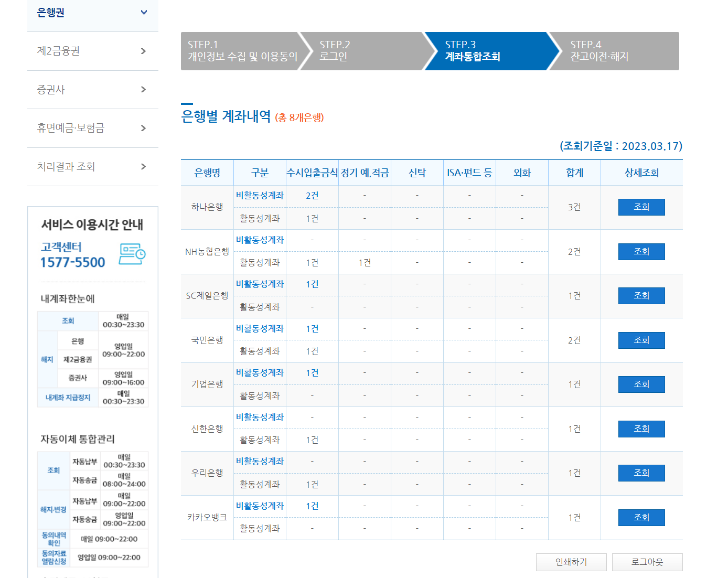Screen dimensions: 728x578
Task: Click the 고객센터 label
Action: (61, 247)
